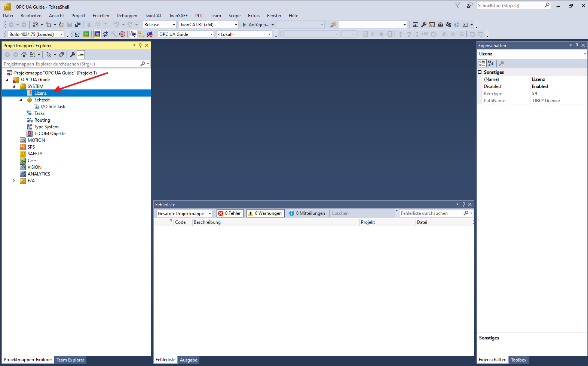Collapse the Echtzeit tree node

pyautogui.click(x=21, y=100)
